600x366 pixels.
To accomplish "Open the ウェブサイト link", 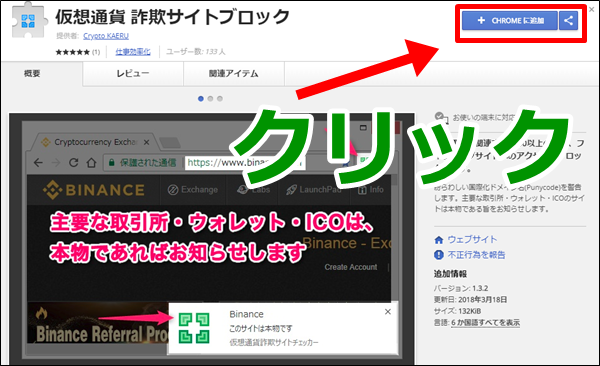I will pos(472,240).
